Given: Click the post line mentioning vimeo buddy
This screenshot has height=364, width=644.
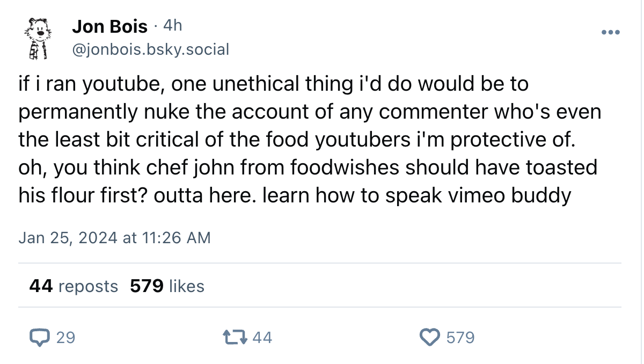Looking at the screenshot, I should click(x=295, y=196).
